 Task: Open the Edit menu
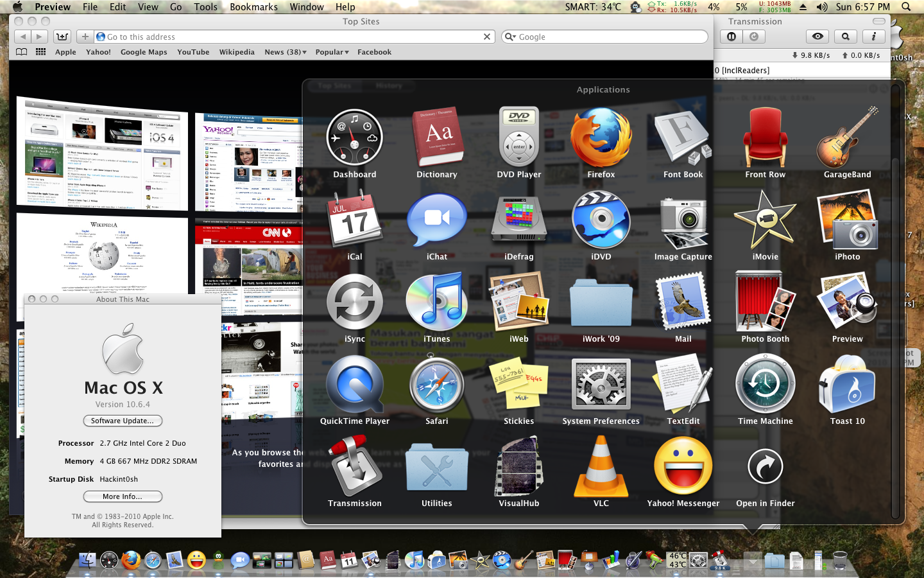(x=118, y=7)
